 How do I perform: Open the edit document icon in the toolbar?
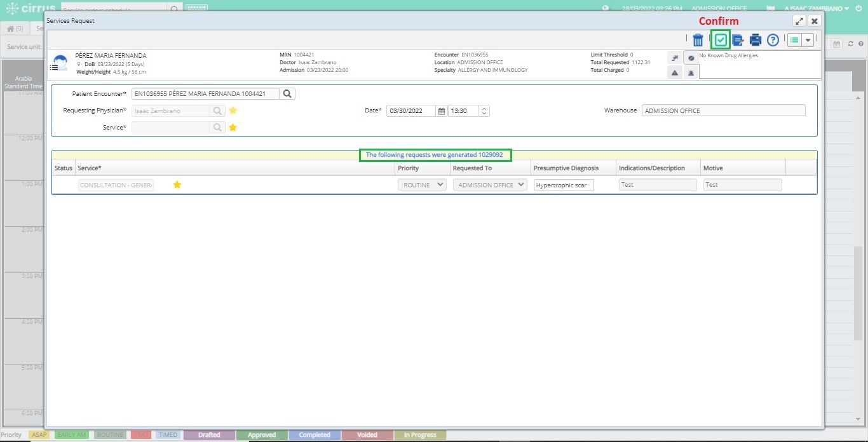(x=738, y=40)
